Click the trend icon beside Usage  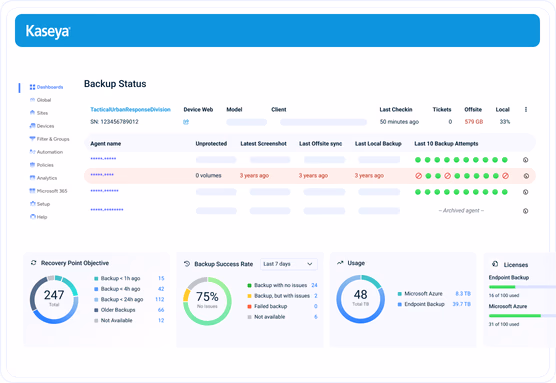340,263
